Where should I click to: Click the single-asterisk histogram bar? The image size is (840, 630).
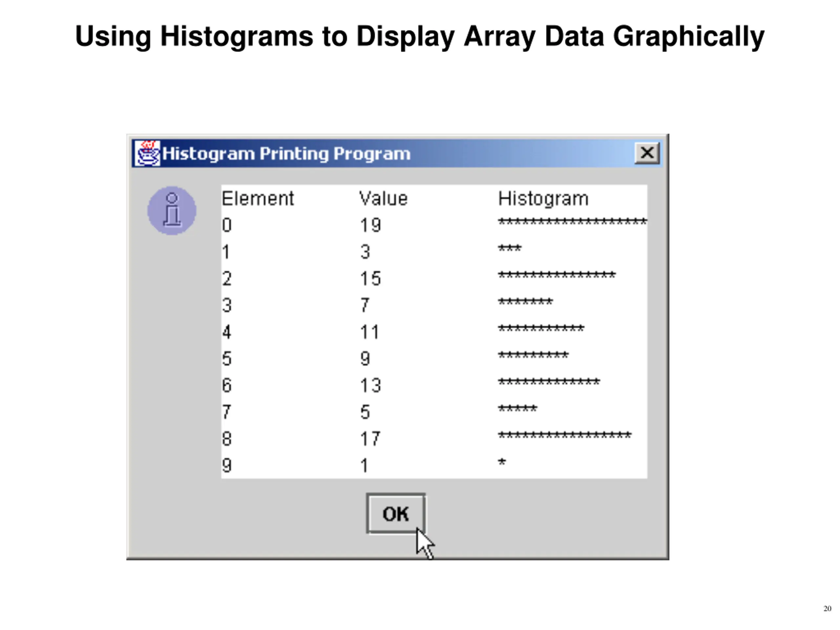point(502,462)
